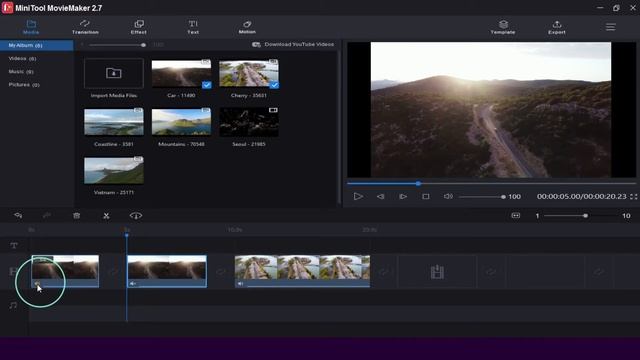Open the hamburger main menu
The image size is (640, 360).
[x=611, y=27]
